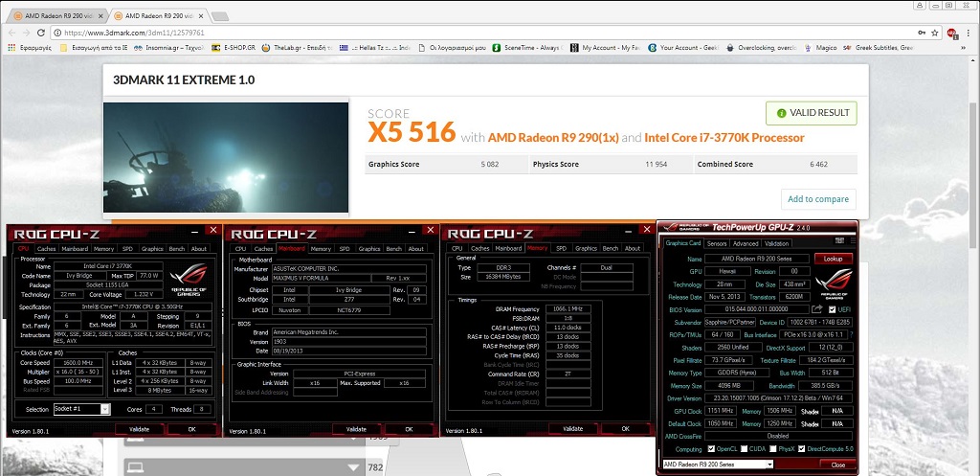
Task: Reload the 3dmark page
Action: point(41,33)
